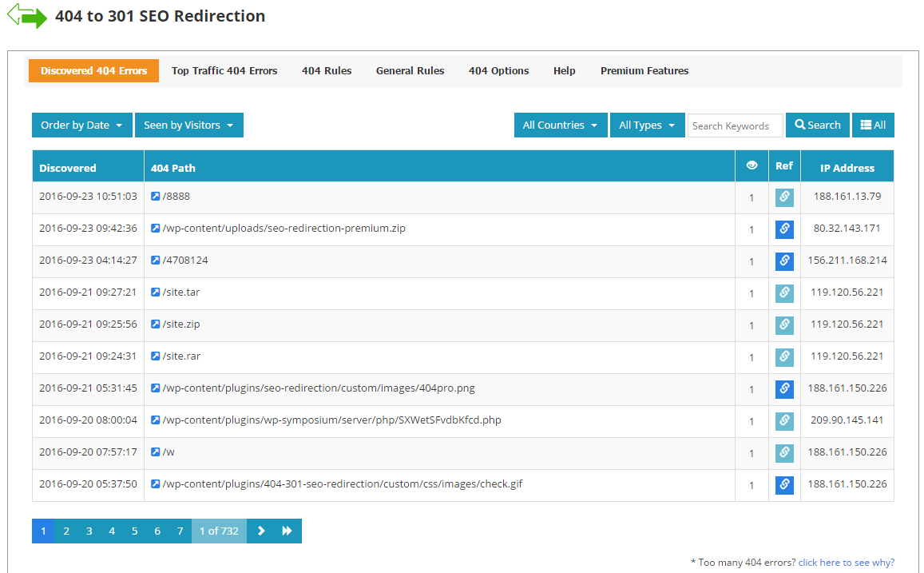Go to page 7 in pagination
Image resolution: width=924 pixels, height=573 pixels.
click(180, 531)
